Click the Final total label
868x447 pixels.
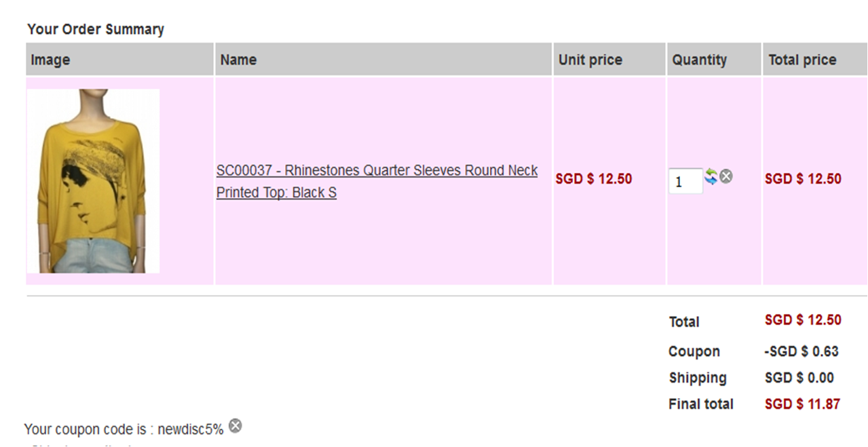701,404
